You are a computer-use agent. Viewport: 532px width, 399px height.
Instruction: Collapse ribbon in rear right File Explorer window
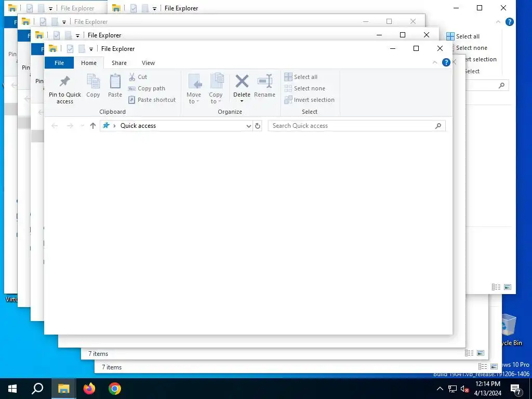point(498,22)
